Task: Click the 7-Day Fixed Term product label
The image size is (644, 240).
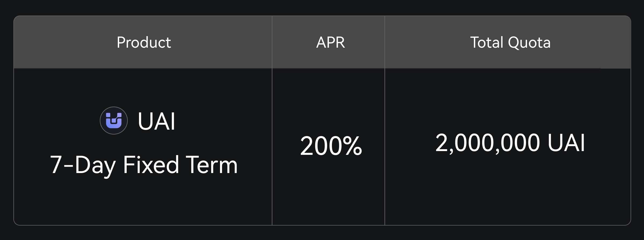Action: click(x=144, y=165)
